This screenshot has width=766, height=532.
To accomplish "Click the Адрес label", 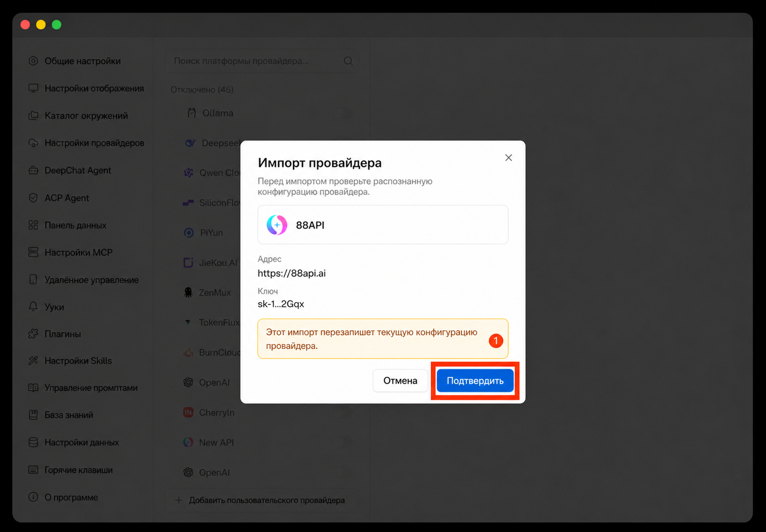I will pos(269,259).
